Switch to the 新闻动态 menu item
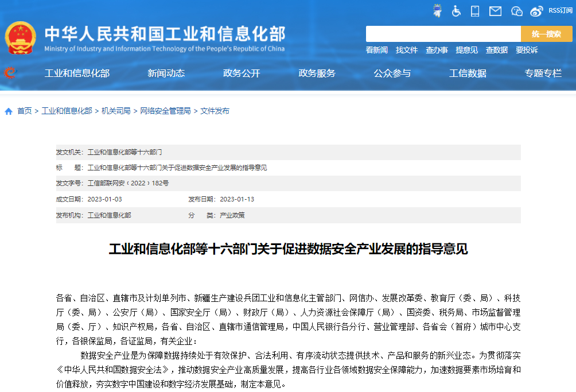The image size is (576, 392). tap(165, 73)
